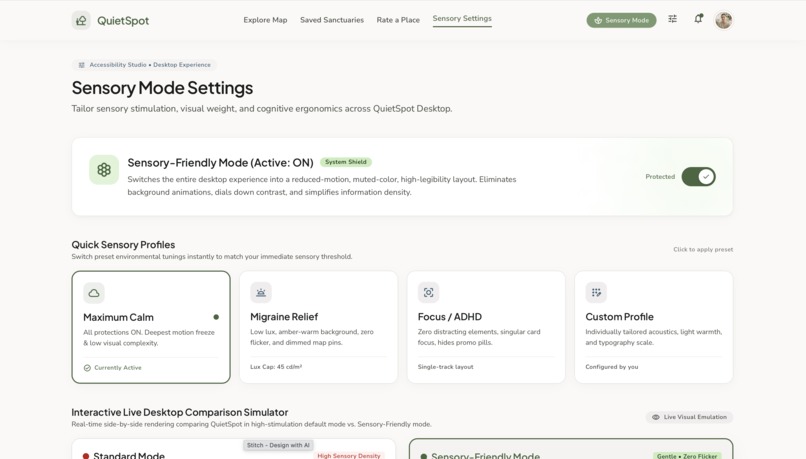Apply the Custom Profile preset
Screen dimensions: 806x459
(x=654, y=327)
